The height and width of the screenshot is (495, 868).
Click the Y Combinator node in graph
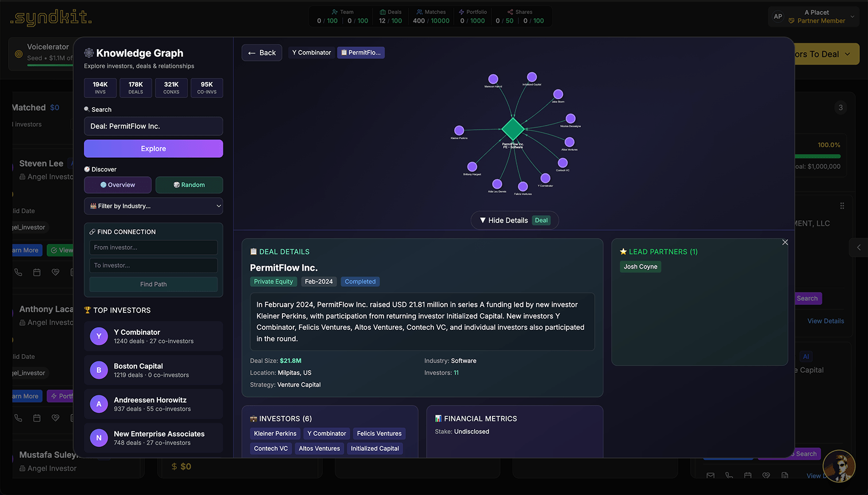point(545,178)
